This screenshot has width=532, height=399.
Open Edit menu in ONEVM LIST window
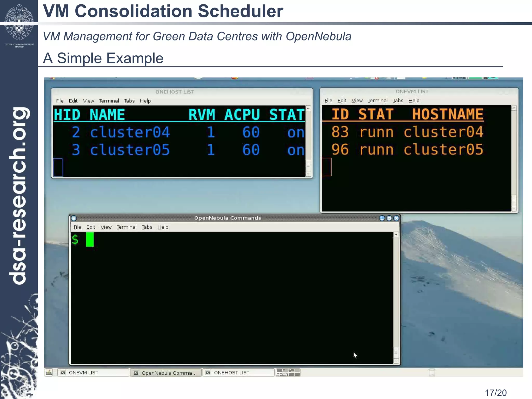click(x=342, y=101)
